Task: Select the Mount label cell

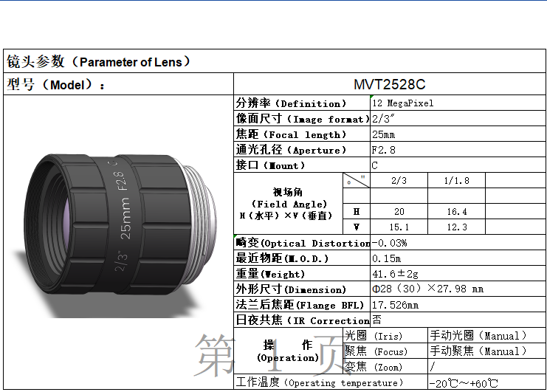Action: coord(301,165)
